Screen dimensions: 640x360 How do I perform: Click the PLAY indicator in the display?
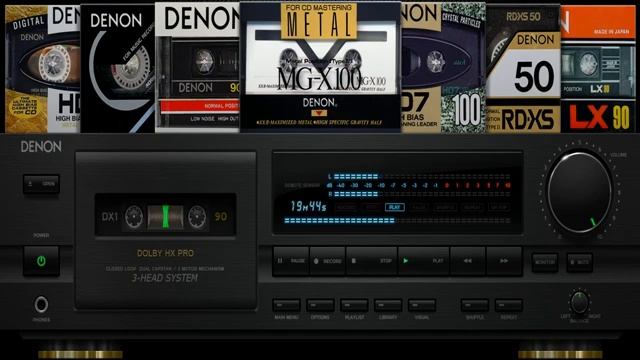tap(395, 207)
